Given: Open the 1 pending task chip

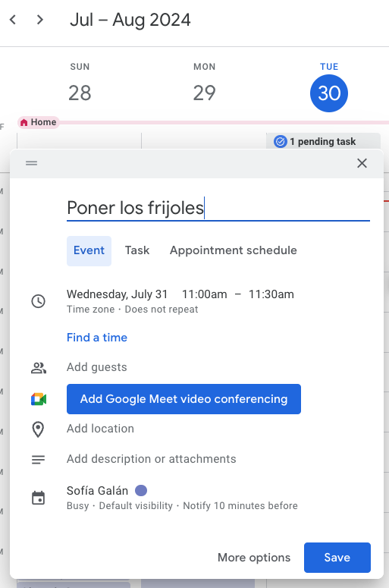Looking at the screenshot, I should pos(324,141).
